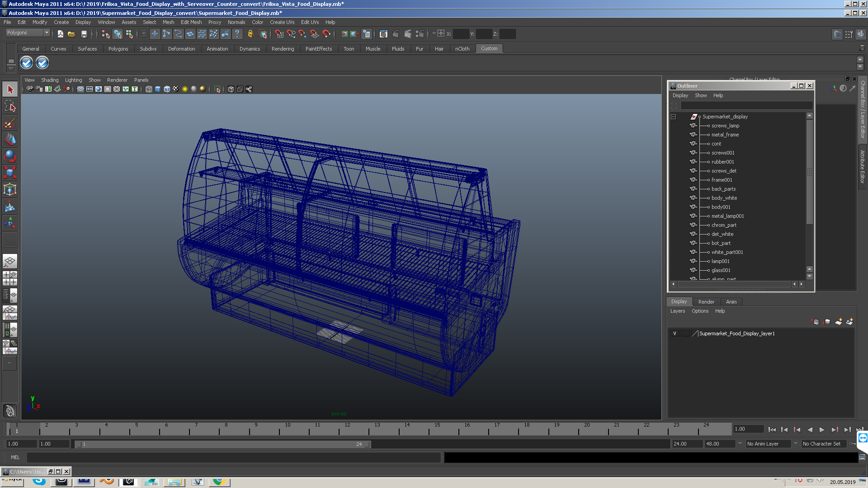
Task: Open the Show menu in Outliner
Action: tap(701, 95)
